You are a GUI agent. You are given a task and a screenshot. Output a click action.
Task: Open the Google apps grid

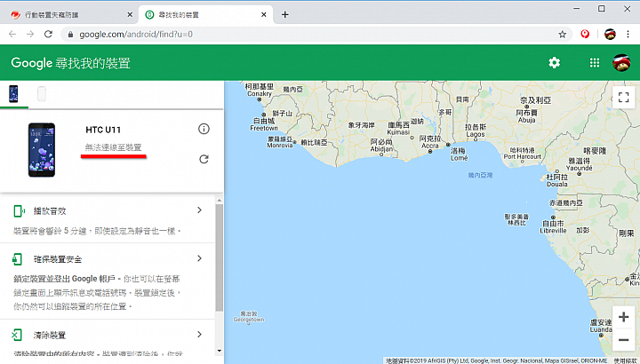(x=595, y=63)
